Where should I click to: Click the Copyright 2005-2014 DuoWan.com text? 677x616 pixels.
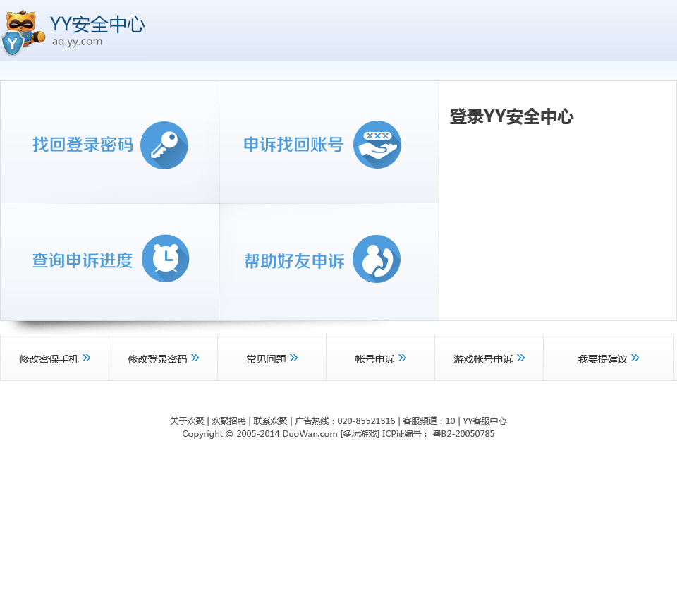click(260, 434)
